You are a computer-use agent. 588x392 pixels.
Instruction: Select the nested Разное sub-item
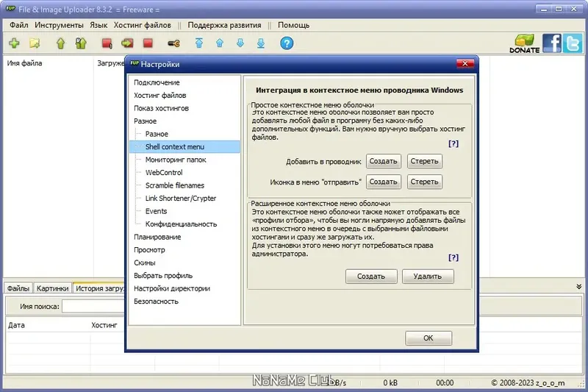coord(157,134)
